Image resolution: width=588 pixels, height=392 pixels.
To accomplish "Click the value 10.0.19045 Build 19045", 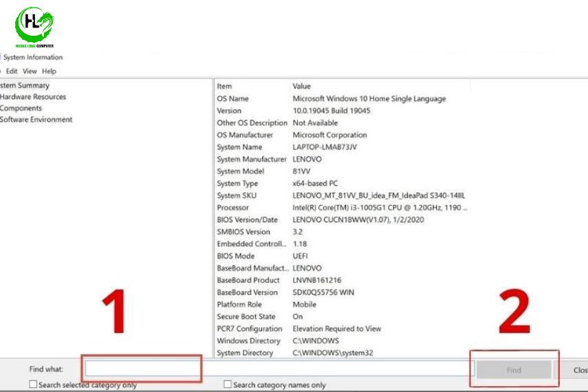I will pos(331,111).
